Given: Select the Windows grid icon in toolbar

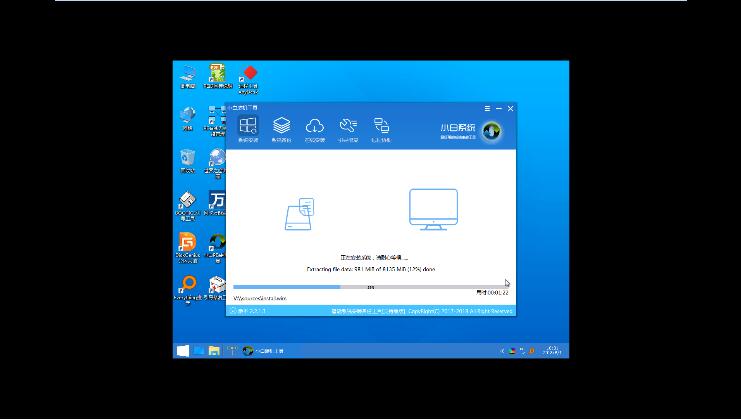Looking at the screenshot, I should (x=247, y=126).
